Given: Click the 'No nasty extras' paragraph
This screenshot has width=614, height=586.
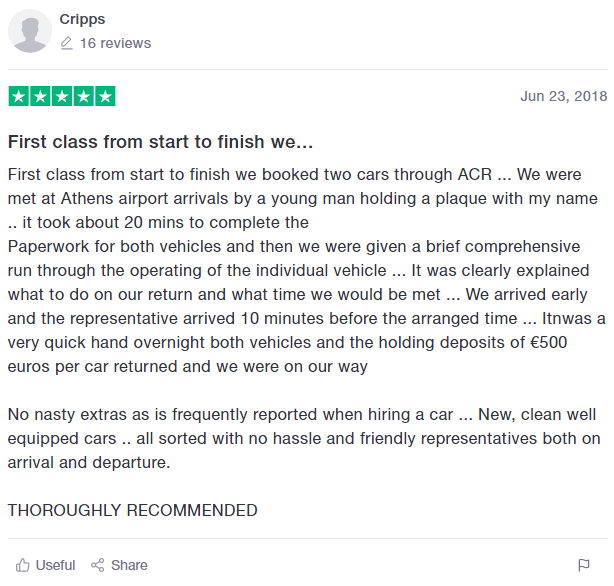Looking at the screenshot, I should 304,438.
